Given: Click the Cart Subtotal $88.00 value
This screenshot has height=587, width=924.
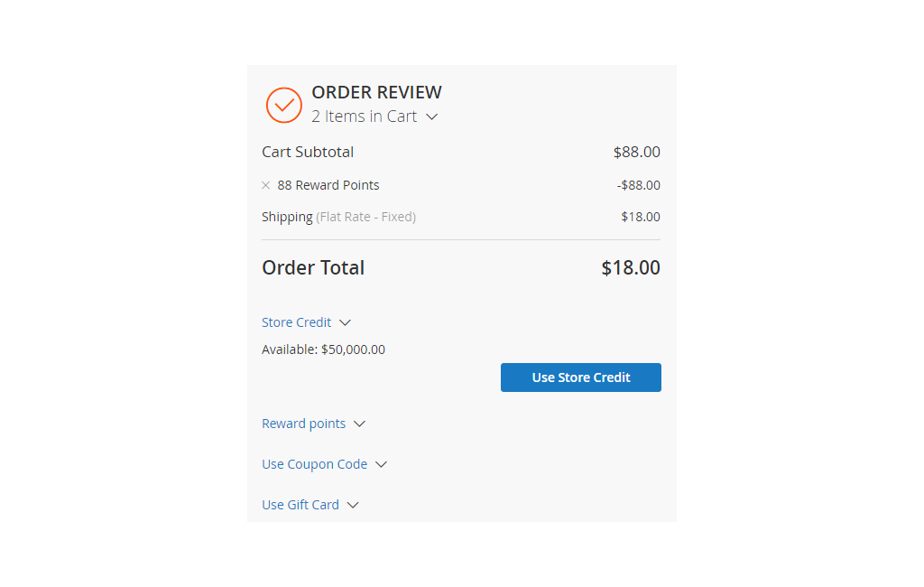Looking at the screenshot, I should click(636, 153).
